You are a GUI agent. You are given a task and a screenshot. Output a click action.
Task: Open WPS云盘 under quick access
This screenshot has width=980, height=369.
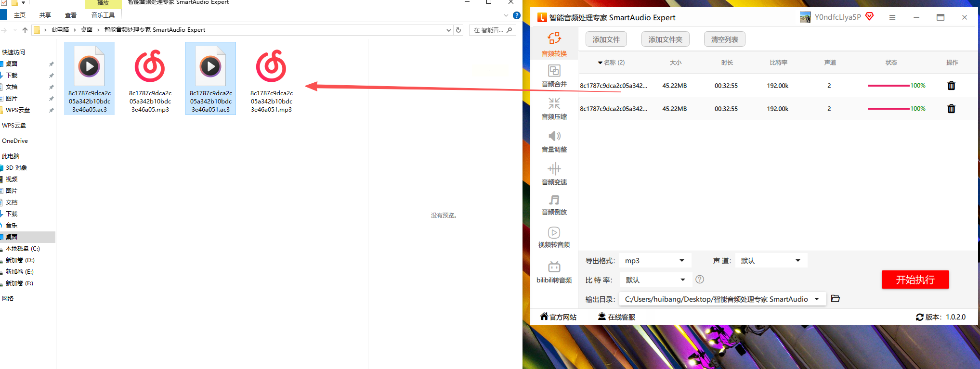tap(18, 110)
